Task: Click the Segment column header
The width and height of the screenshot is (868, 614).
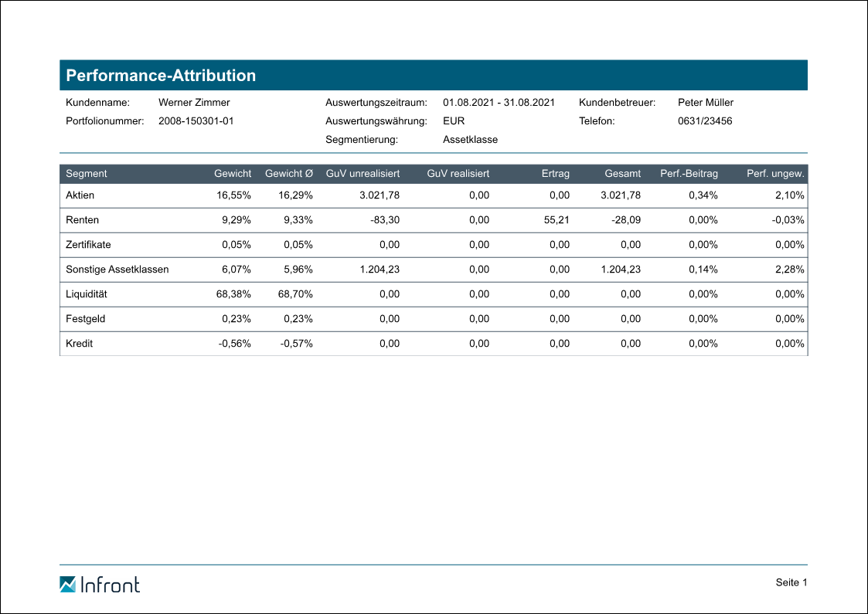Action: click(x=87, y=174)
